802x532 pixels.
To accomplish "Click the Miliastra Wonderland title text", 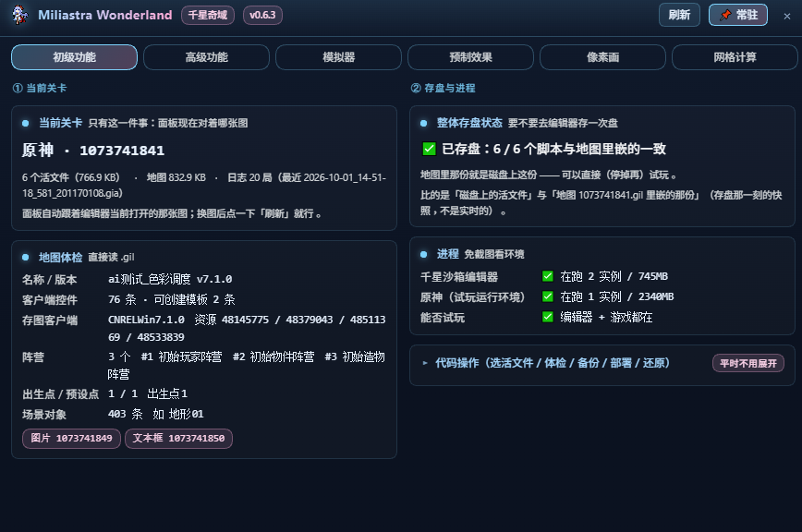I will pyautogui.click(x=104, y=15).
